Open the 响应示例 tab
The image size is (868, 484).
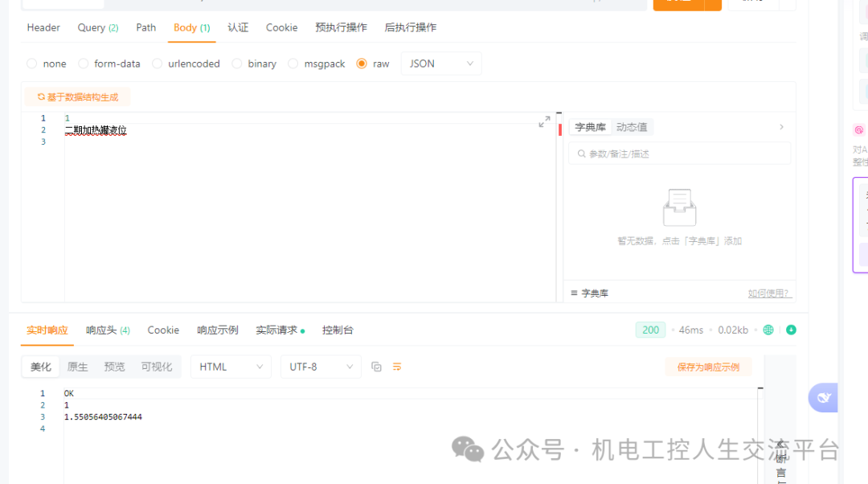[218, 330]
